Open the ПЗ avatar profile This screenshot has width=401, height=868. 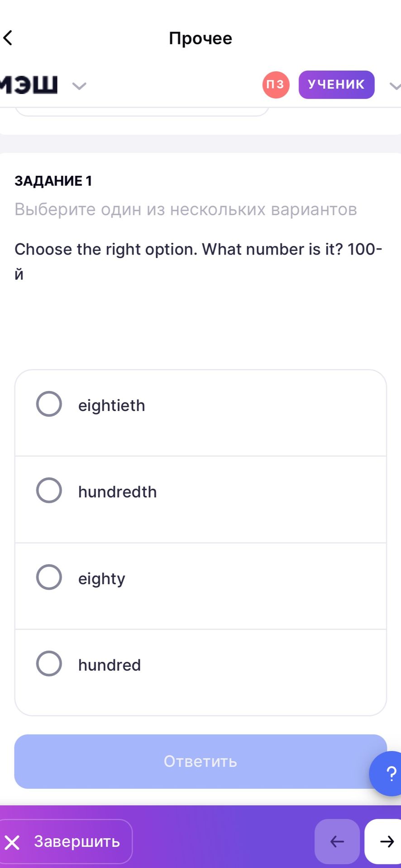coord(276,85)
